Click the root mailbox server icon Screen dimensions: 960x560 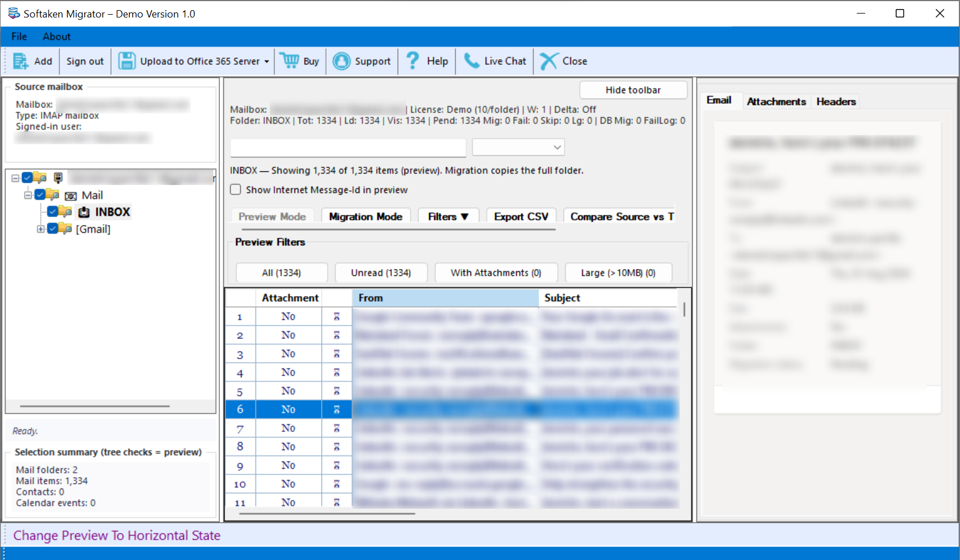point(58,178)
